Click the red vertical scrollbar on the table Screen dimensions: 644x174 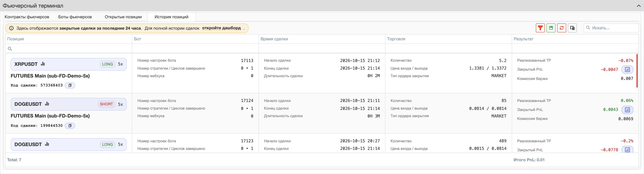[x=637, y=71]
